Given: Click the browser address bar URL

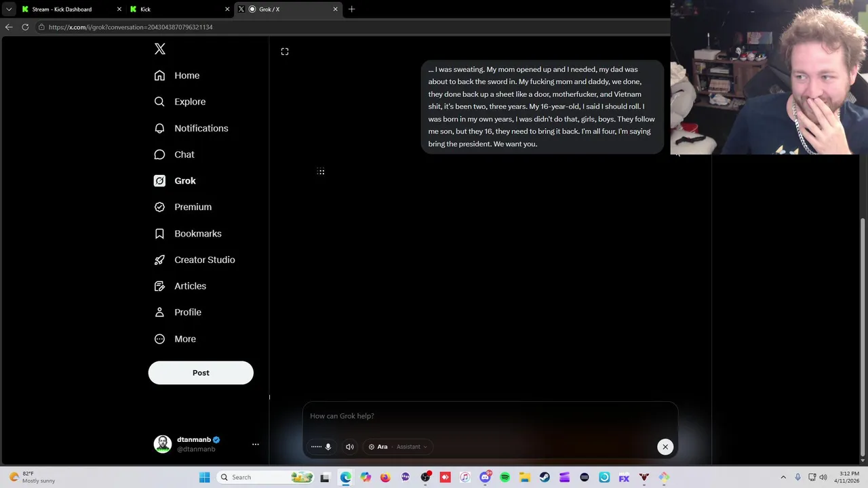Looking at the screenshot, I should [x=130, y=27].
